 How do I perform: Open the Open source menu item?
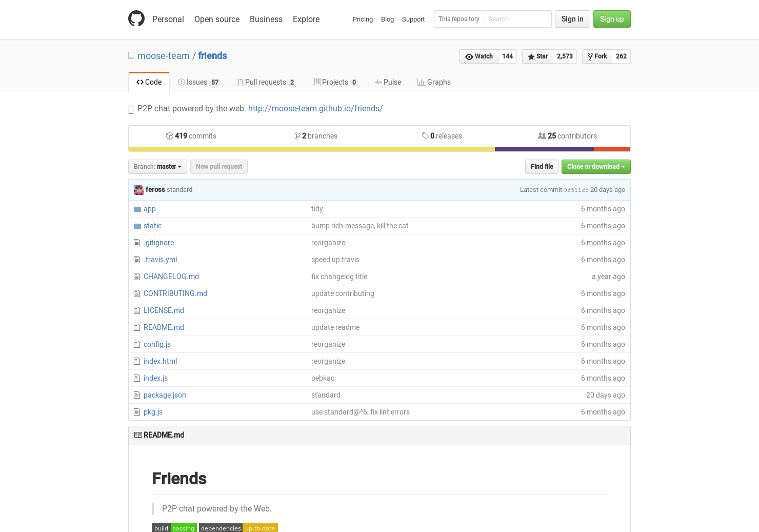coord(217,19)
